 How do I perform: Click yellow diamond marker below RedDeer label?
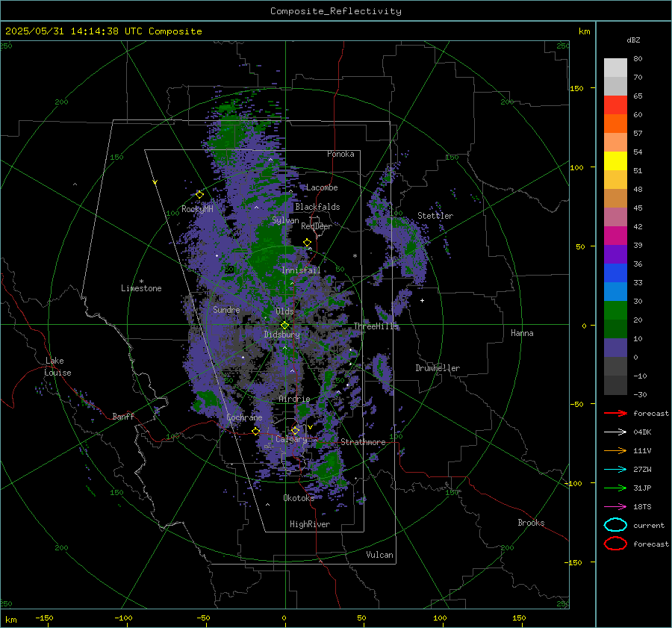(307, 243)
